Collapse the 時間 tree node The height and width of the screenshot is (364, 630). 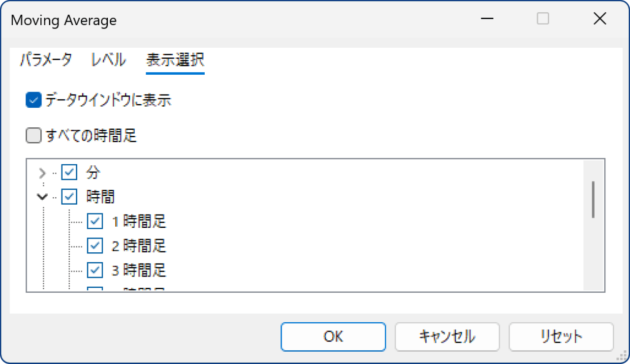pos(42,196)
